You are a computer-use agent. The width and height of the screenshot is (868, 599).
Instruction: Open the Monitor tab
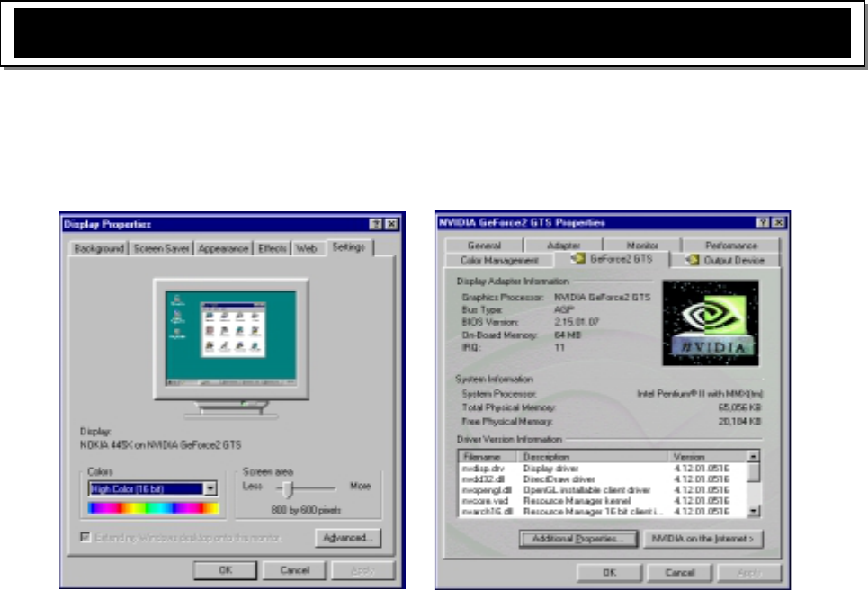coord(642,246)
